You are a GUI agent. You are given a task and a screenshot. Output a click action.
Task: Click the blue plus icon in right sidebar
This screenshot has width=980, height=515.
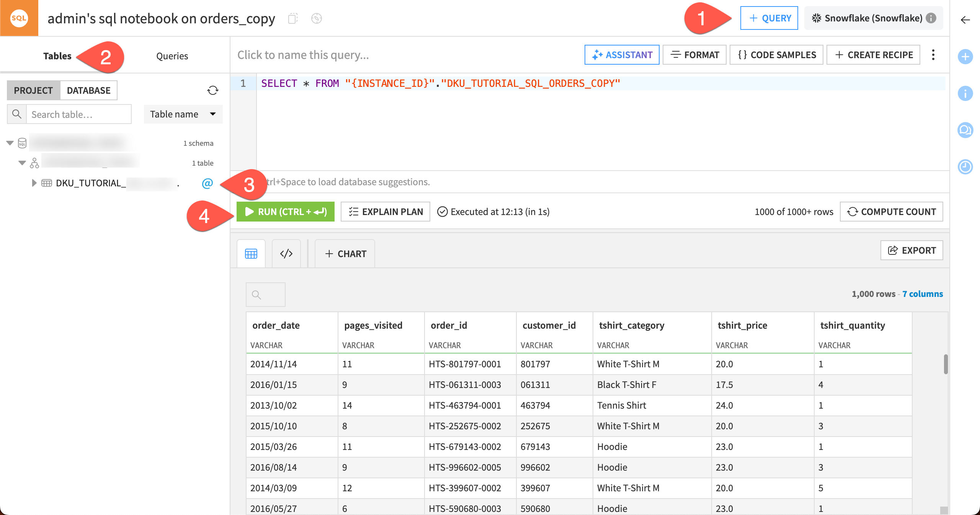(x=966, y=57)
